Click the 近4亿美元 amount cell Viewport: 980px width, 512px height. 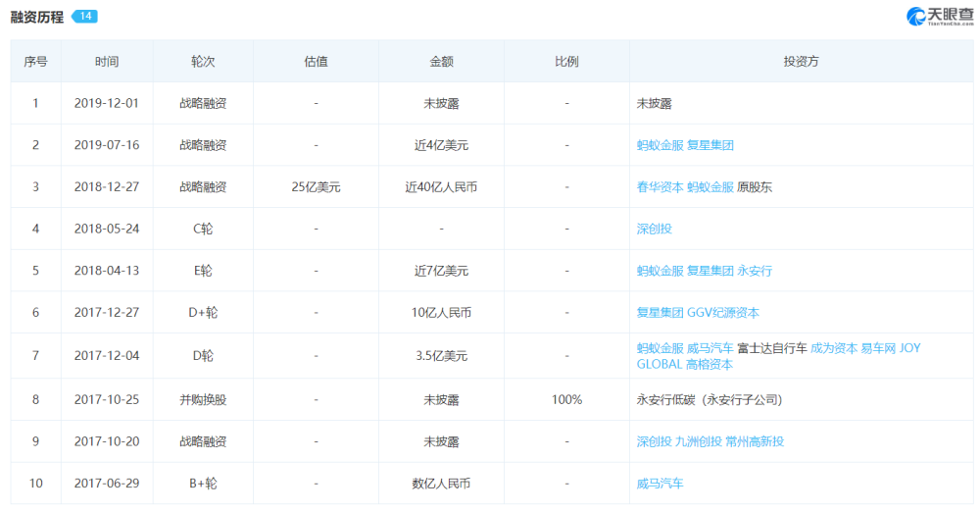441,145
